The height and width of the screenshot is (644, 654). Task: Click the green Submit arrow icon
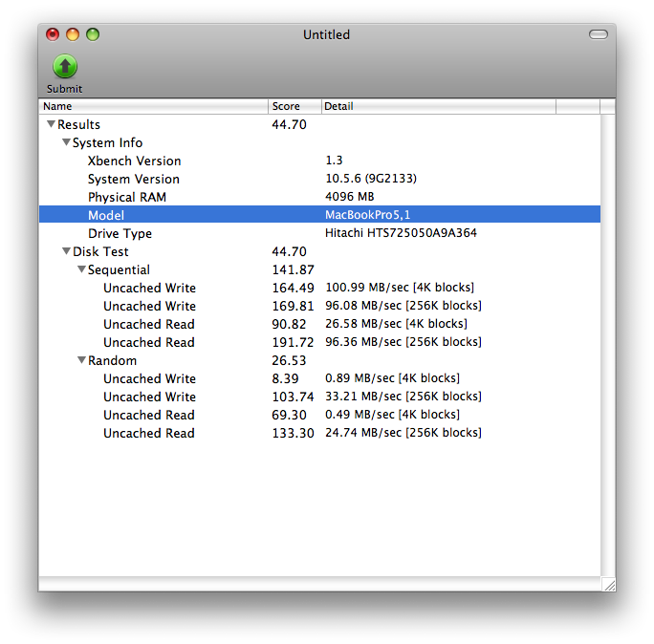(65, 66)
